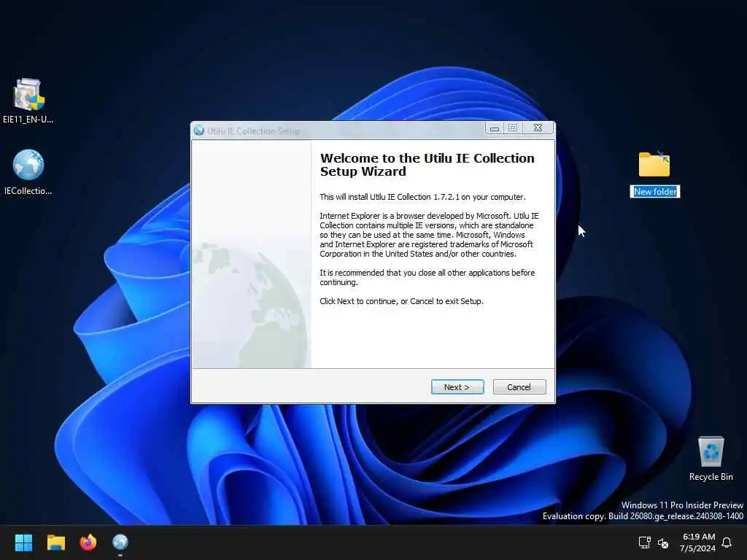Image resolution: width=747 pixels, height=560 pixels.
Task: Click the Next button in setup wizard
Action: (x=457, y=387)
